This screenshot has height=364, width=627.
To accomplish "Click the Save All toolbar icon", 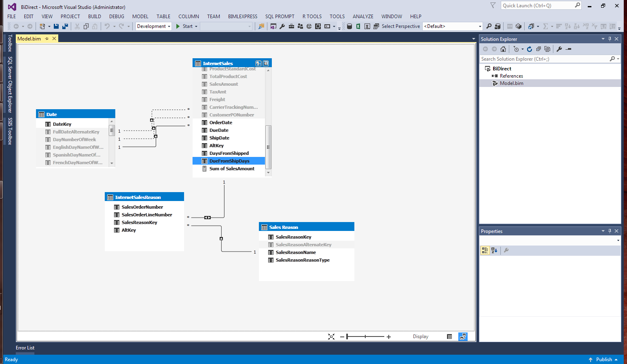I will [x=65, y=26].
